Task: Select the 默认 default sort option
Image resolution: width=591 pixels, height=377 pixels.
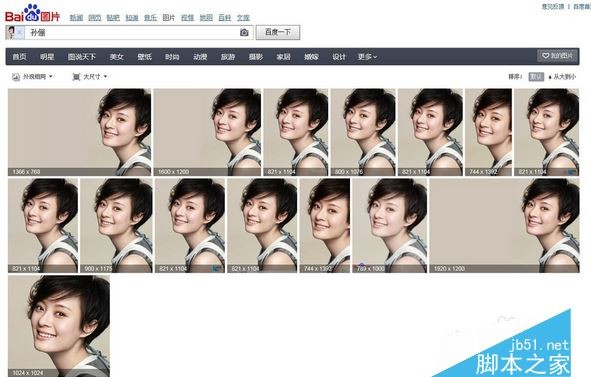Action: [x=536, y=77]
